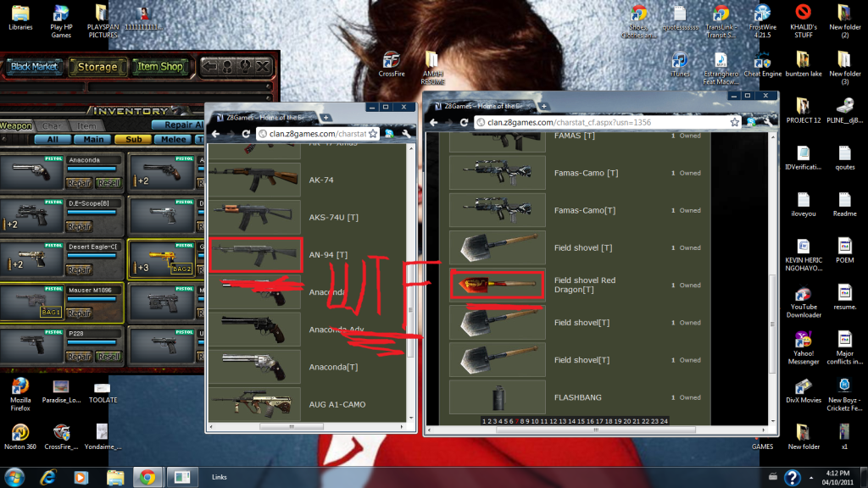Open a new tab in the left browser

(328, 117)
